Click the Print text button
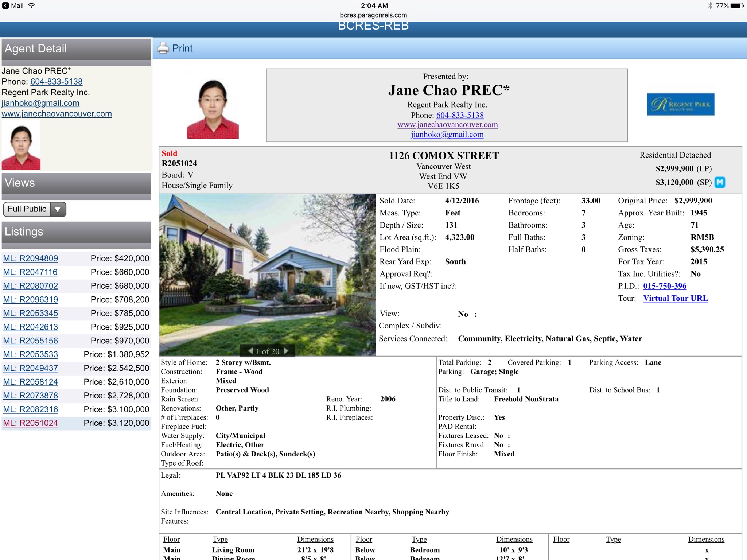This screenshot has width=747, height=560. [182, 48]
